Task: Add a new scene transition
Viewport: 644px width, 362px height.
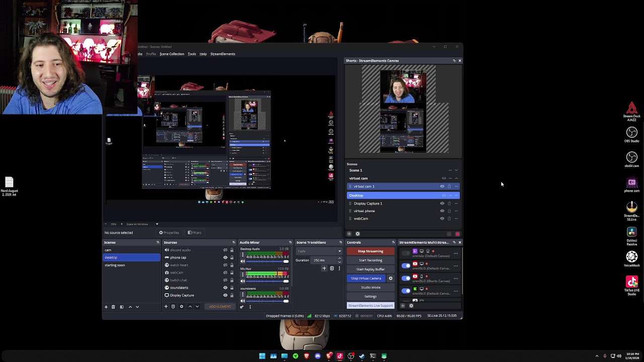Action: [324, 268]
